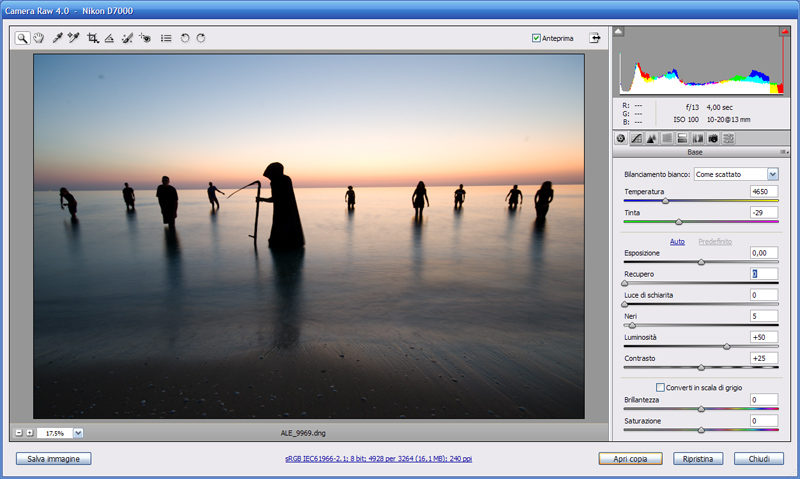Screen dimensions: 800x479
Task: Click the Ripristina button
Action: click(x=698, y=459)
